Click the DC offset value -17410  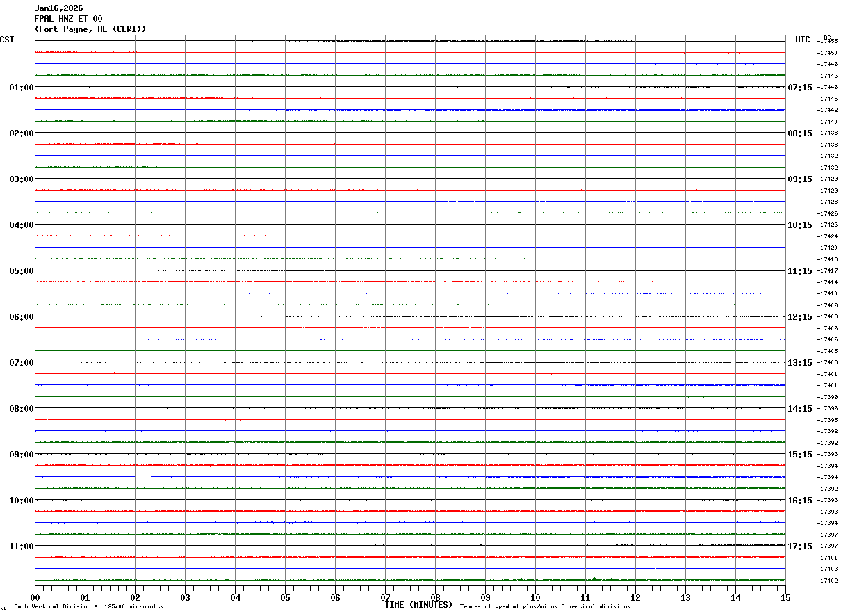827,293
